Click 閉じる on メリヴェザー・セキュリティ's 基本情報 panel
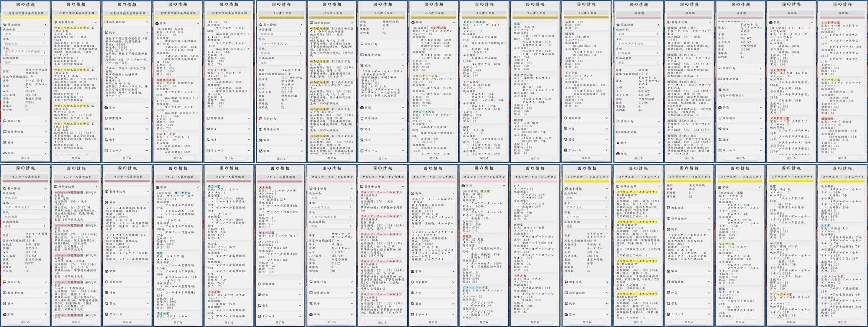Image resolution: width=868 pixels, height=327 pixels. tap(588, 322)
